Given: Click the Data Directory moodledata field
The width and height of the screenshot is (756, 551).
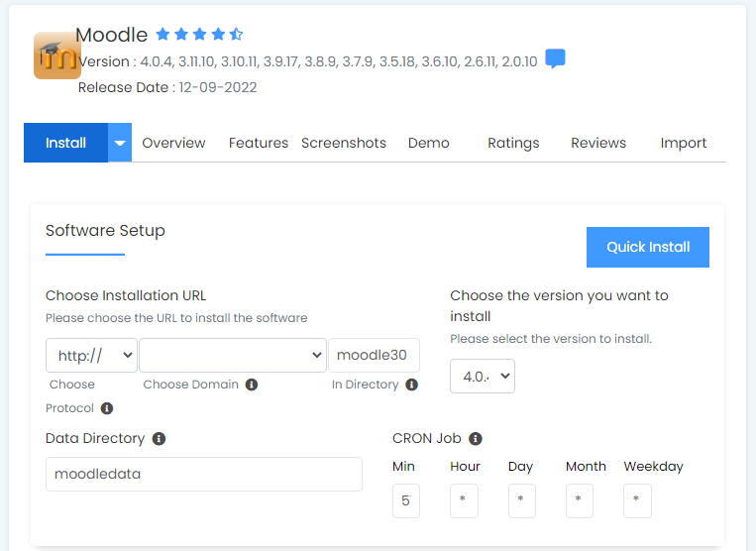Looking at the screenshot, I should pos(204,474).
